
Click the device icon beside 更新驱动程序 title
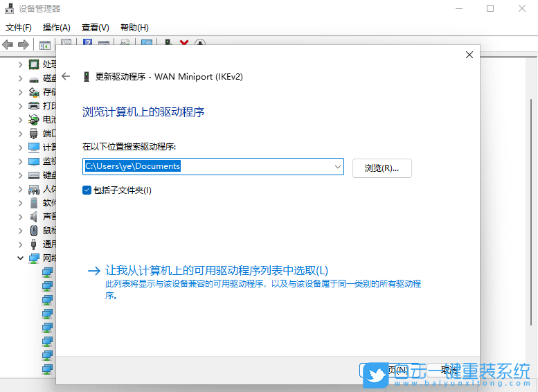87,77
